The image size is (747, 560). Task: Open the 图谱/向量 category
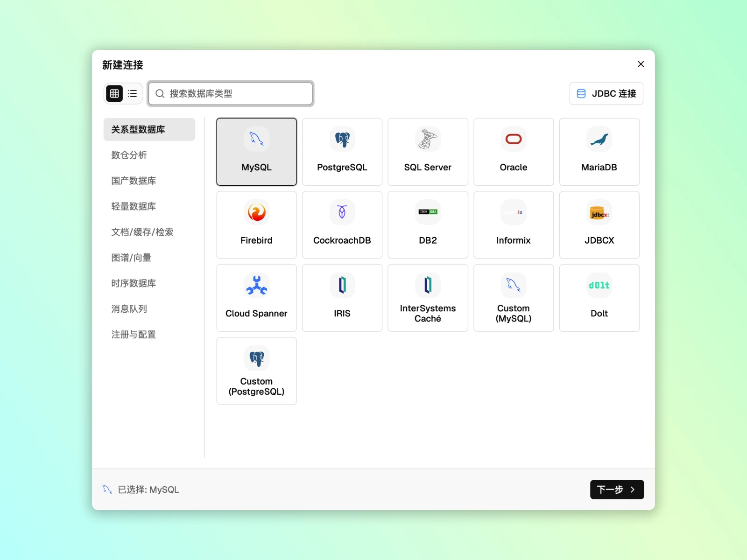pos(149,258)
